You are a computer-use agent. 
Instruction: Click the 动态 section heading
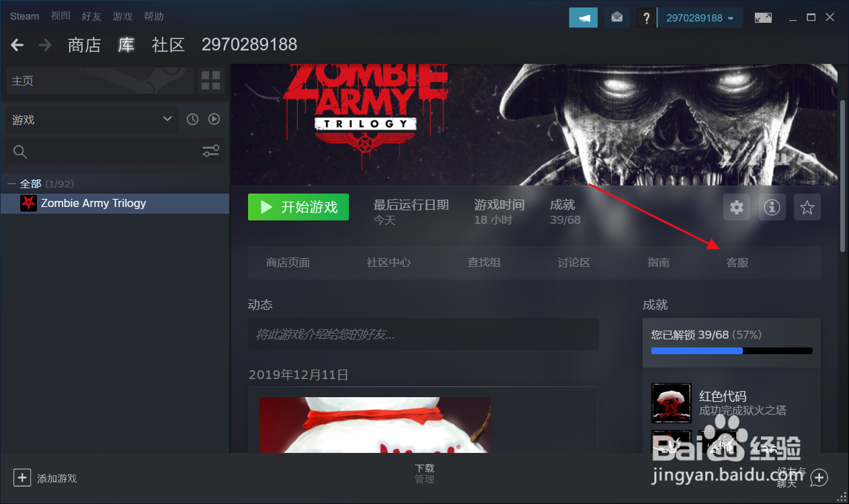(260, 305)
